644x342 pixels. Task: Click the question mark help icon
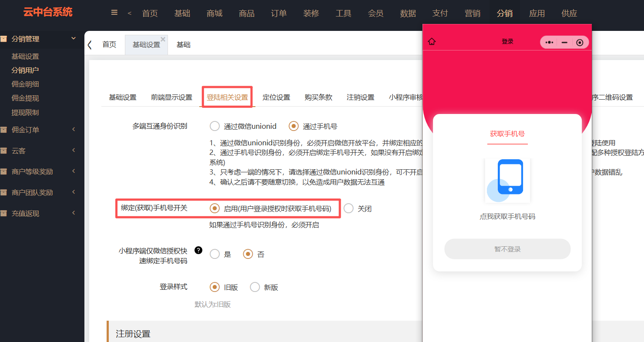pyautogui.click(x=198, y=250)
